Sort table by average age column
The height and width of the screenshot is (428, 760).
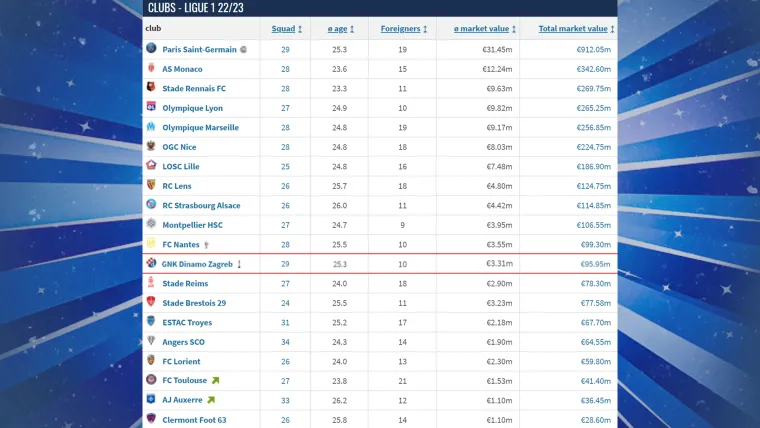[338, 29]
